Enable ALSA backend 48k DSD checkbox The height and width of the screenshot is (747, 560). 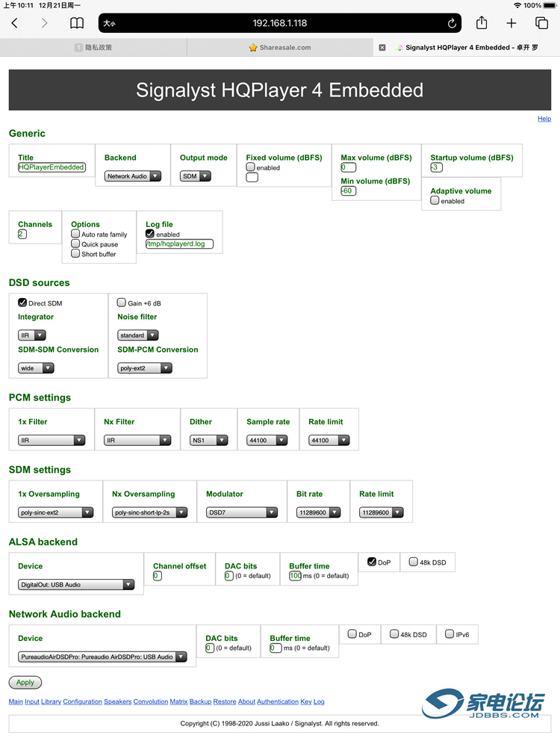click(414, 562)
